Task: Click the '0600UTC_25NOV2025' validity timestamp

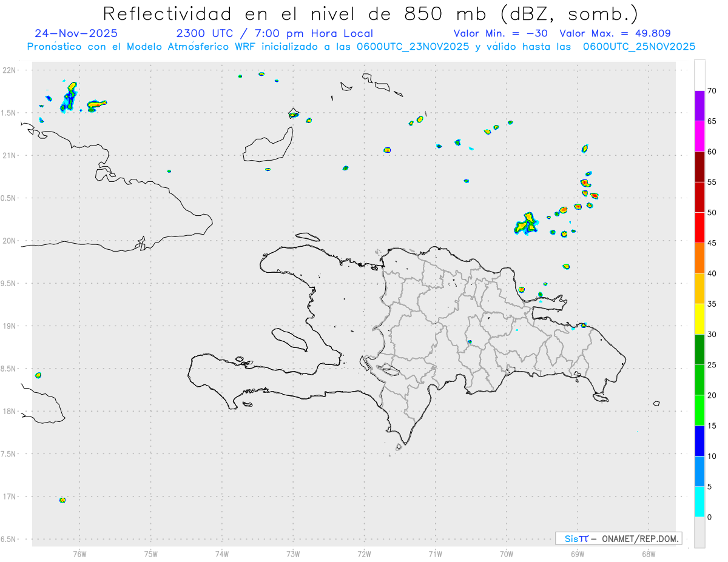Action: 639,47
